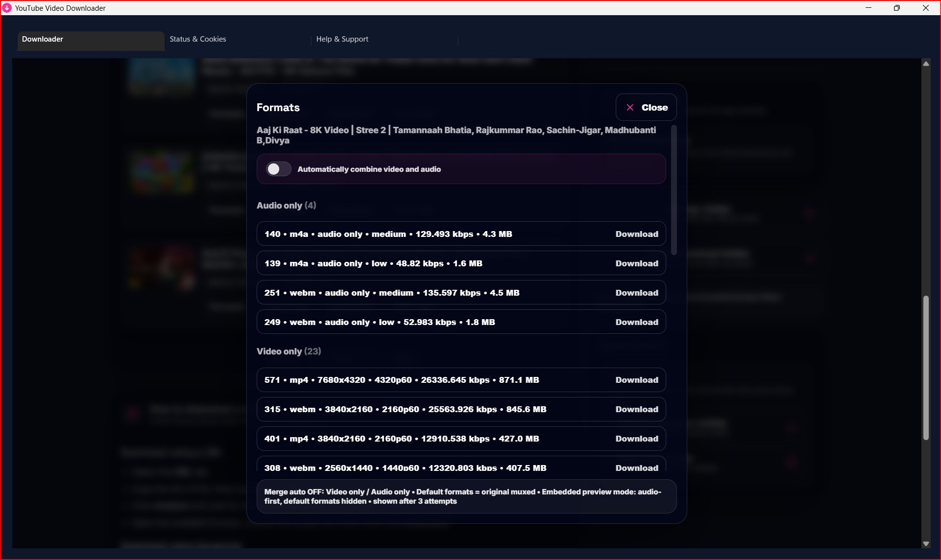
Task: Click the Formats dialog inner scrollbar
Action: (674, 190)
